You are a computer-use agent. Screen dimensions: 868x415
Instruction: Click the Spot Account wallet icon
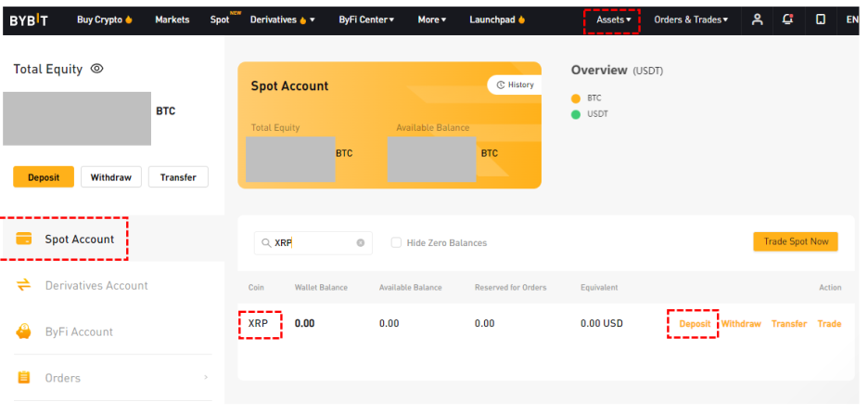(24, 239)
